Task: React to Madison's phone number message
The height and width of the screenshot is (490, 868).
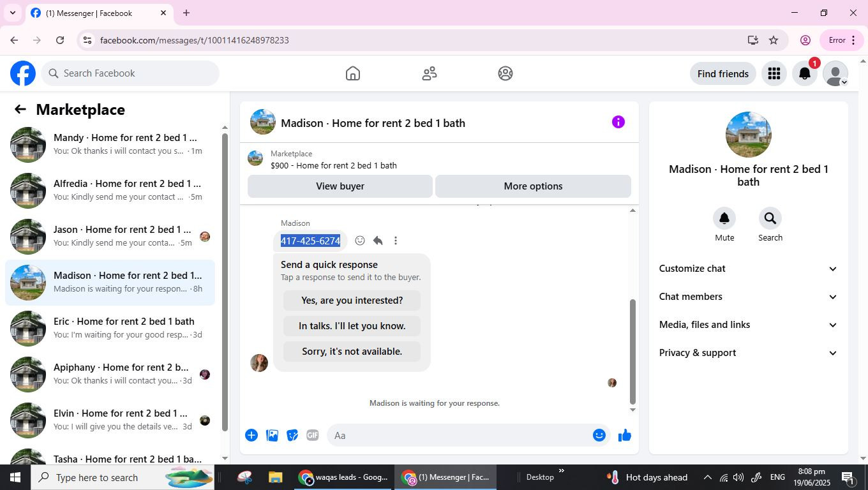Action: click(x=360, y=241)
